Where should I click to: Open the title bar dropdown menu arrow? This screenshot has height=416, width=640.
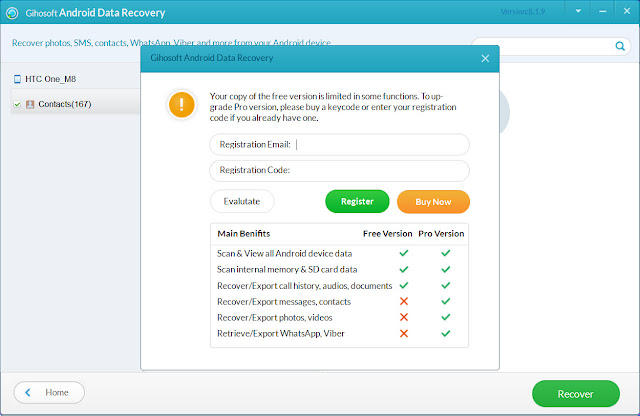click(578, 11)
